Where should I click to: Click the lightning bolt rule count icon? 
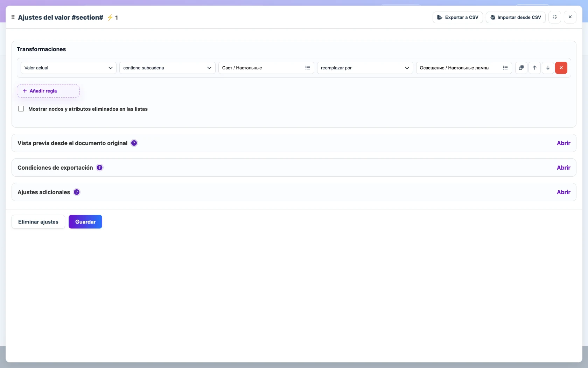coord(110,18)
